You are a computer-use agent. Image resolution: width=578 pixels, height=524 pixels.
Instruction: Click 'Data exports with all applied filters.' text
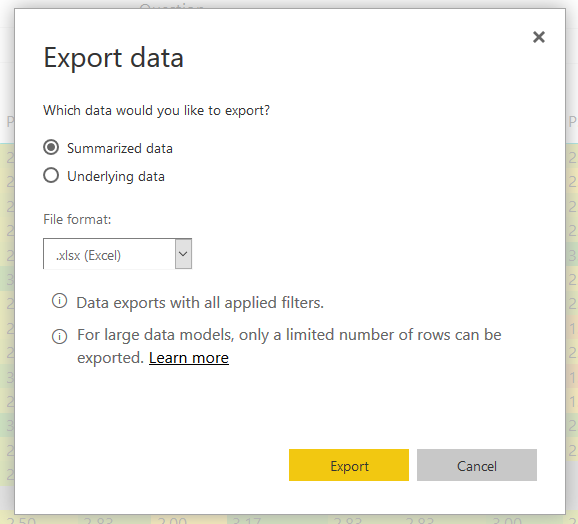(x=200, y=303)
